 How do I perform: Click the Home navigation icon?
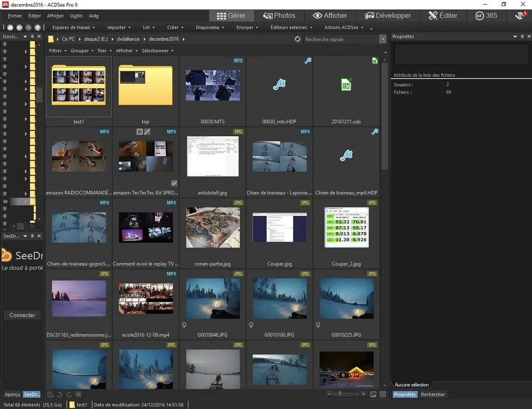9,28
